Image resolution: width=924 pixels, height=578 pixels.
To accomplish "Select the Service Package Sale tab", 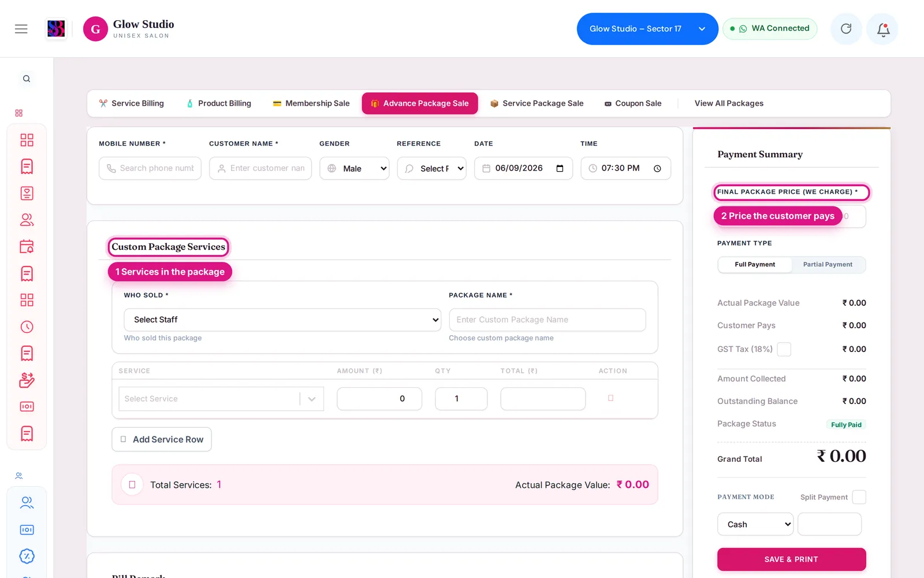I will (537, 103).
